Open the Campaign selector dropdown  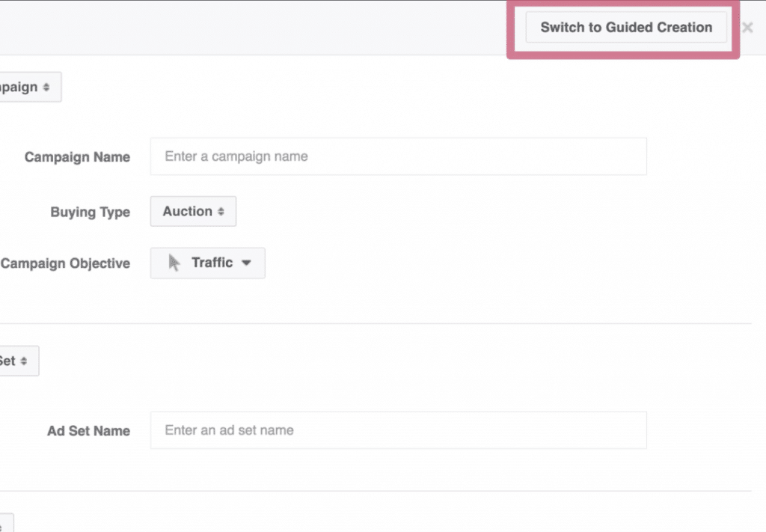coord(30,87)
